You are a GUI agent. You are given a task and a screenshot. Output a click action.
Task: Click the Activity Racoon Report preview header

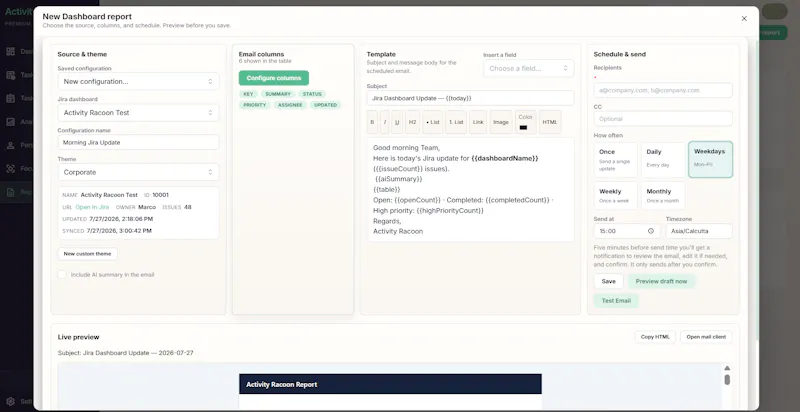(x=390, y=384)
